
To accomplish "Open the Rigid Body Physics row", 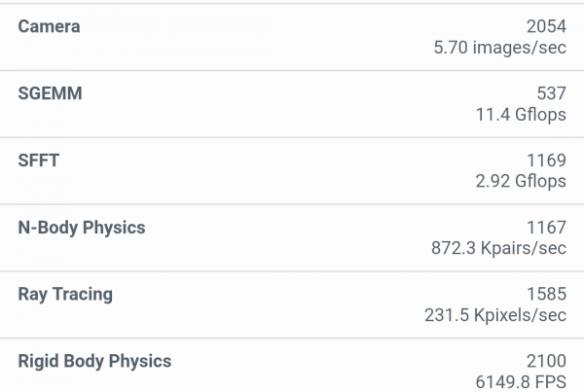I will point(292,366).
